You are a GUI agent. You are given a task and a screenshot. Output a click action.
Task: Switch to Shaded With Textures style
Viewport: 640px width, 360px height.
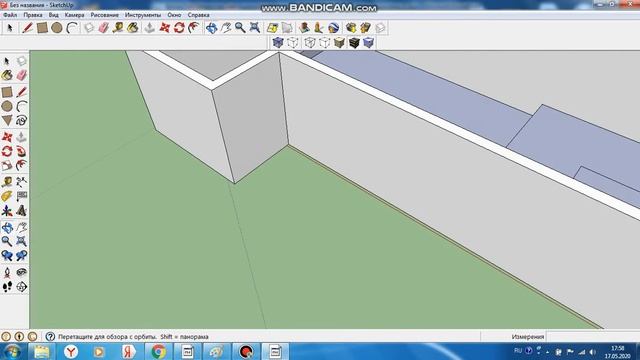[354, 42]
